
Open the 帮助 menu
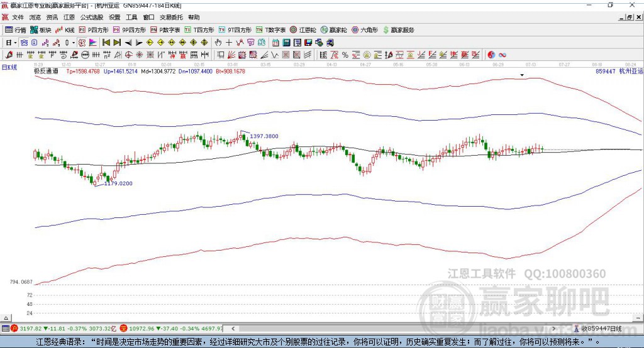[194, 17]
